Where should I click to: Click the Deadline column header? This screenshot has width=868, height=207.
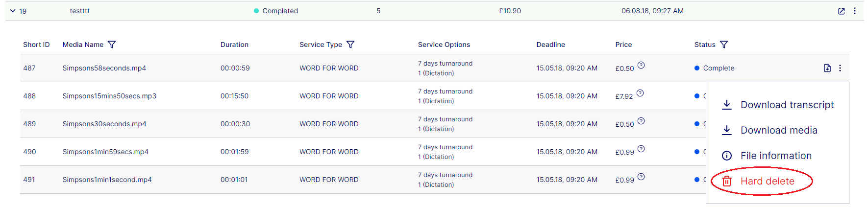[550, 45]
